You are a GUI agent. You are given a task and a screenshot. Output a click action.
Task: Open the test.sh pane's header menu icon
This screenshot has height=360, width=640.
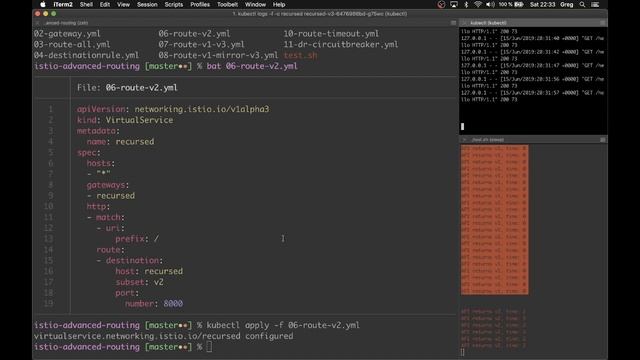(603, 140)
